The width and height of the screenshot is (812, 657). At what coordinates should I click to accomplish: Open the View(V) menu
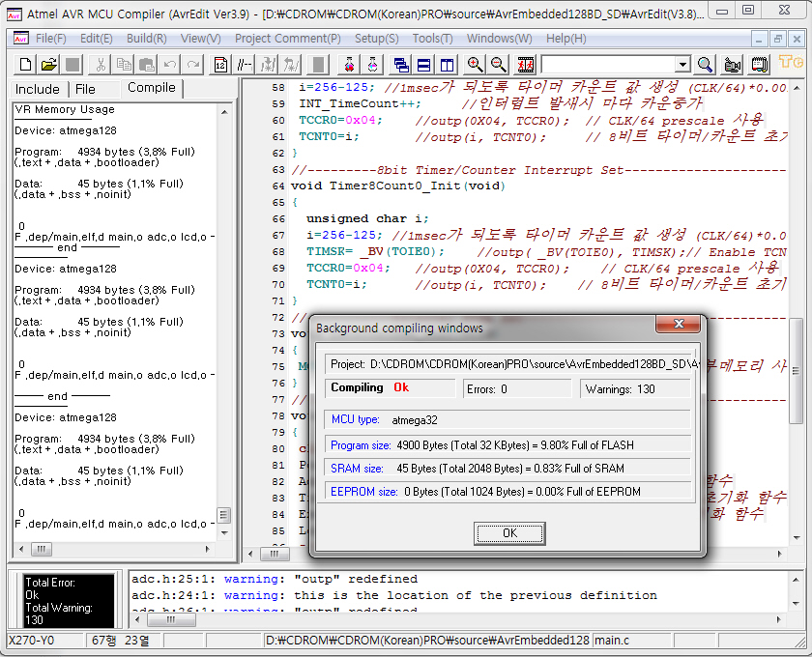click(x=200, y=39)
